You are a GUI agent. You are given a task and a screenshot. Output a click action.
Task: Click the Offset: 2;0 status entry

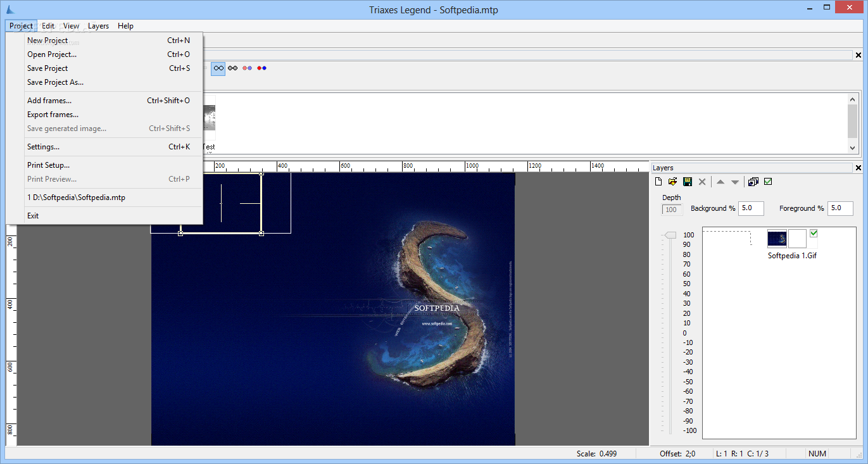point(677,453)
